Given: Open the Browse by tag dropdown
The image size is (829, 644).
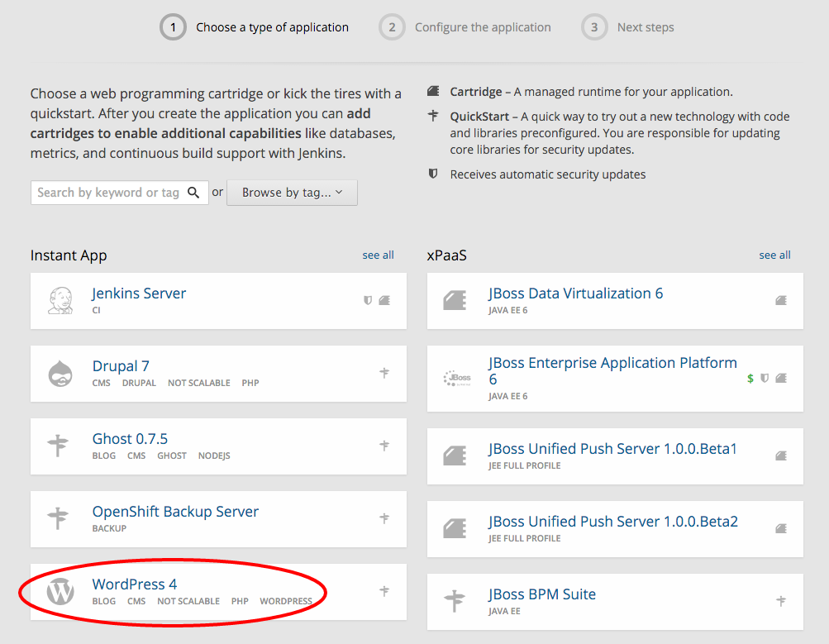Looking at the screenshot, I should 292,193.
